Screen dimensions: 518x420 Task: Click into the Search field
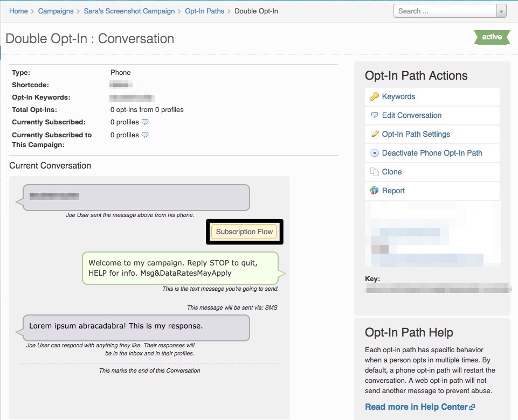(x=445, y=11)
